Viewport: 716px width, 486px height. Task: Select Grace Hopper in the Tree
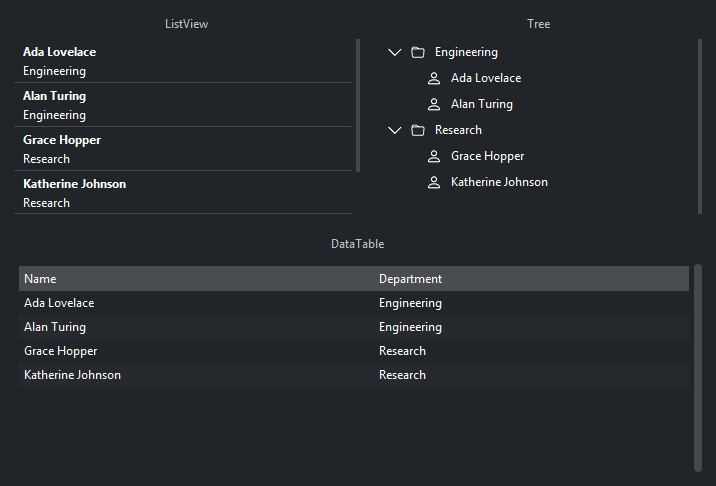[487, 156]
